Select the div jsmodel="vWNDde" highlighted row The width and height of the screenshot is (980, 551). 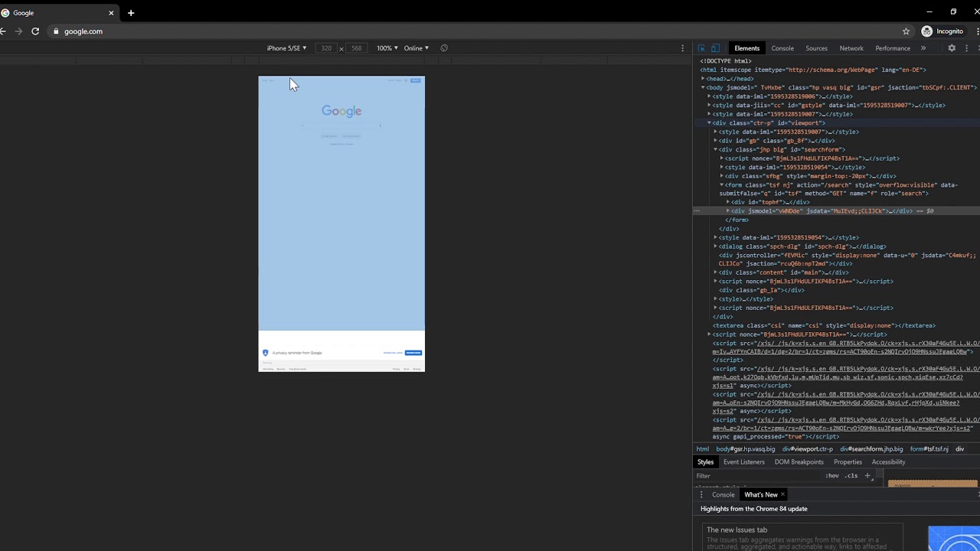pyautogui.click(x=836, y=211)
